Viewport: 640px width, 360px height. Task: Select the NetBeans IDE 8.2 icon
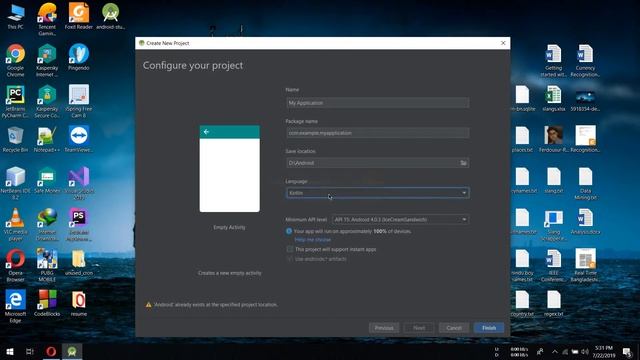(x=16, y=183)
